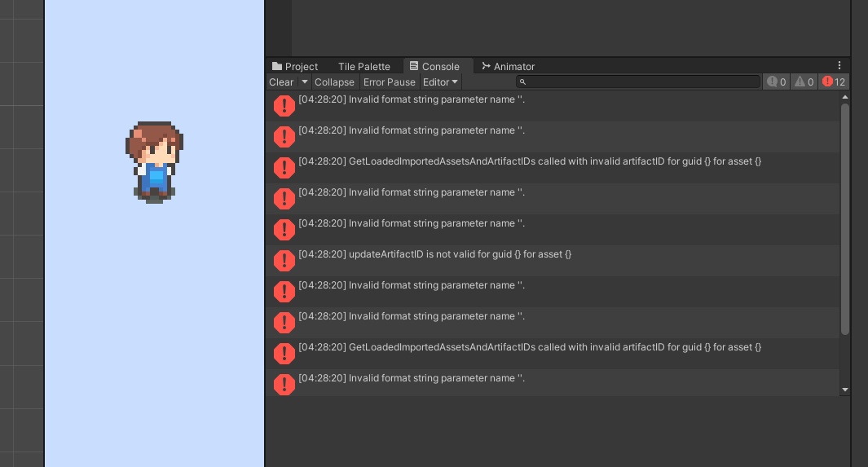Toggle Error Pause in Console
The image size is (868, 467).
point(389,82)
